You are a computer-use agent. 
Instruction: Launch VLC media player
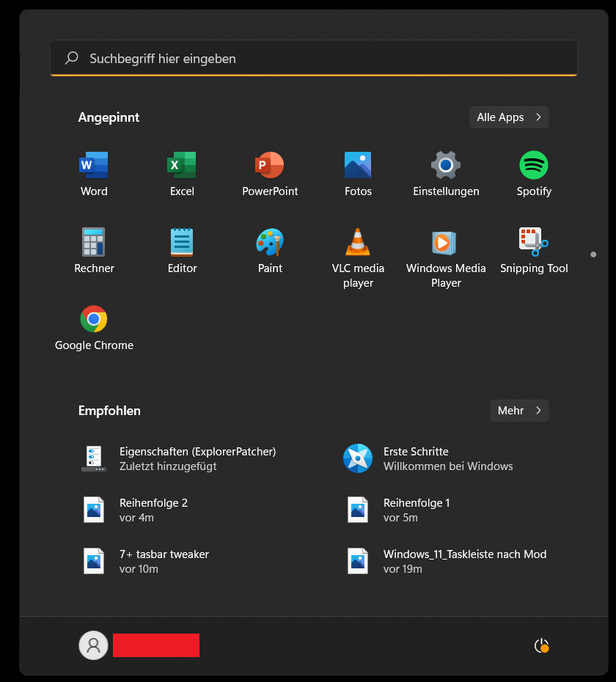[358, 243]
